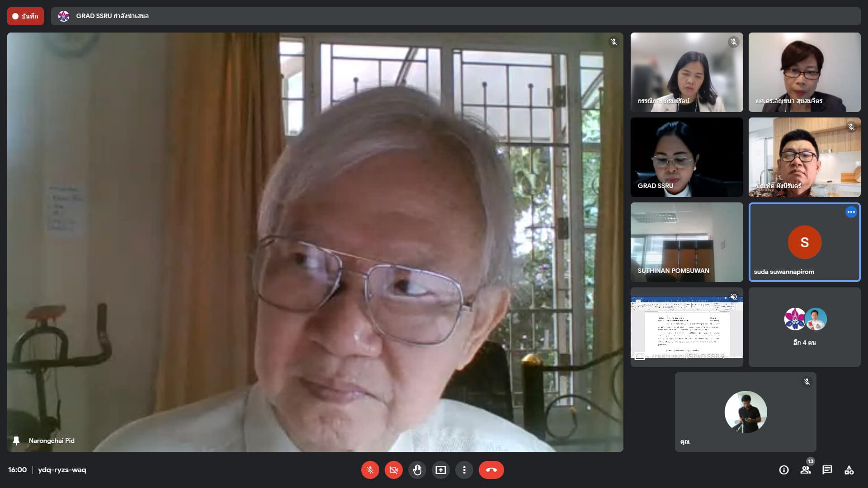Open options on the suda suwannapirom tile
This screenshot has height=488, width=868.
pos(851,212)
